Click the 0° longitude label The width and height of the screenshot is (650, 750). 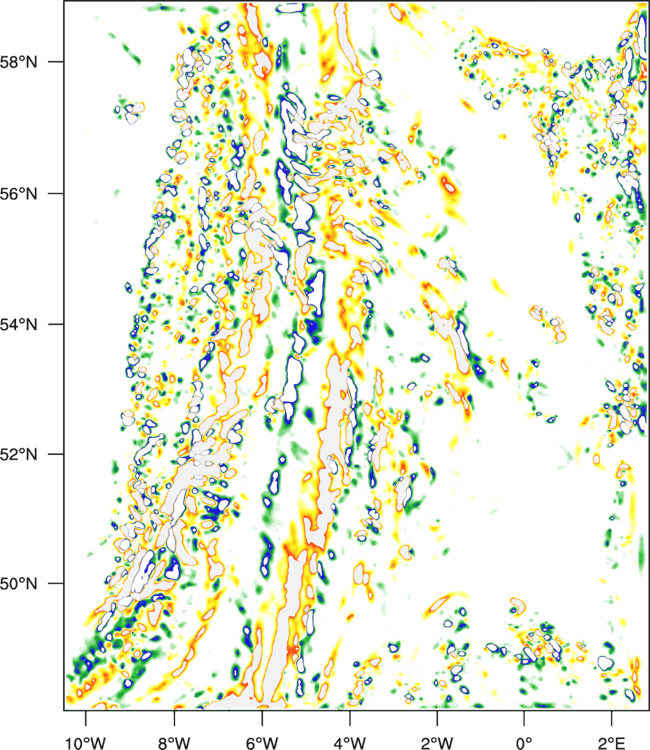coord(524,743)
